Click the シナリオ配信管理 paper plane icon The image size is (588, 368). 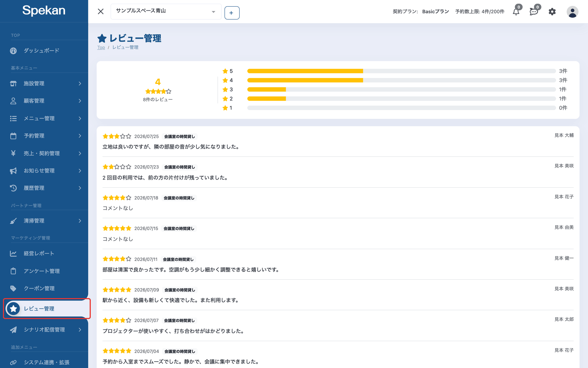(13, 330)
